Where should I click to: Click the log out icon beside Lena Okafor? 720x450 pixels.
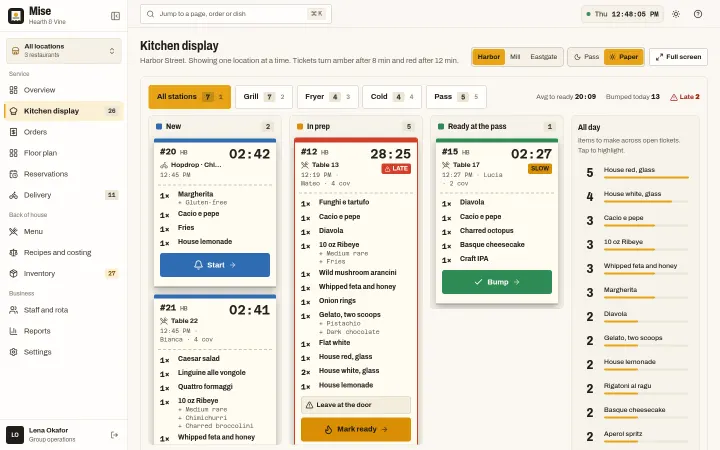pos(114,435)
